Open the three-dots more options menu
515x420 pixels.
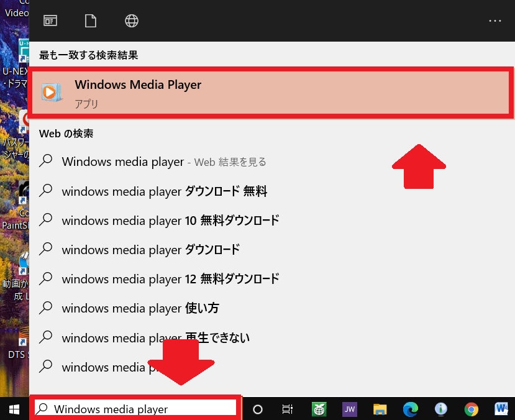pyautogui.click(x=494, y=21)
